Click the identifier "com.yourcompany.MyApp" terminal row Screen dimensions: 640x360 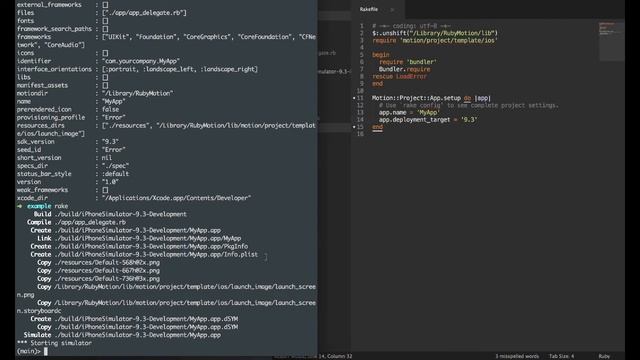[98, 61]
